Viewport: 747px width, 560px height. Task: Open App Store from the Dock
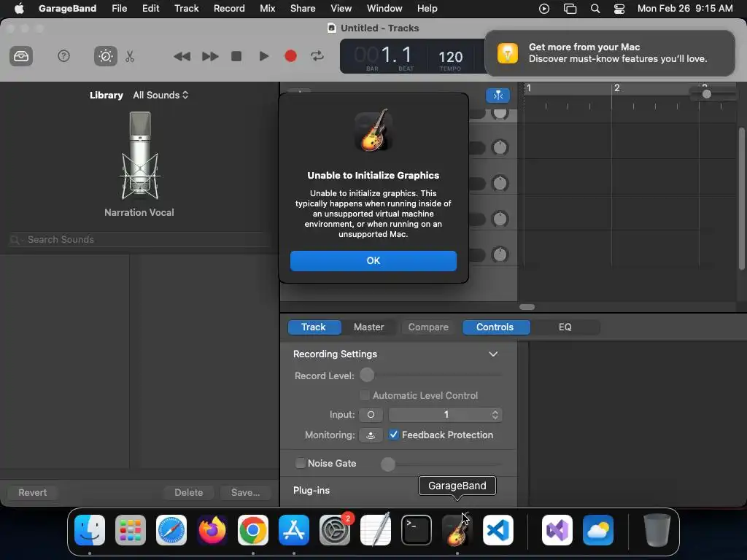pos(294,529)
